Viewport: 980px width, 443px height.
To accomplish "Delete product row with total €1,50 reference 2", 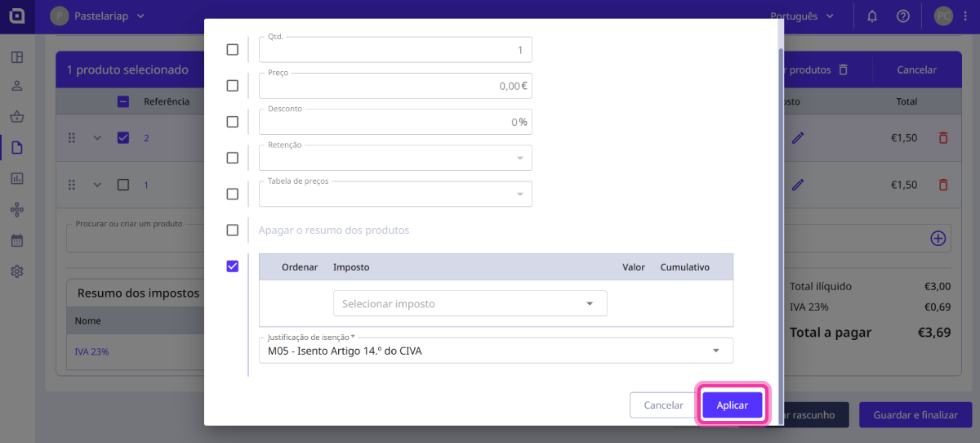I will (x=943, y=138).
